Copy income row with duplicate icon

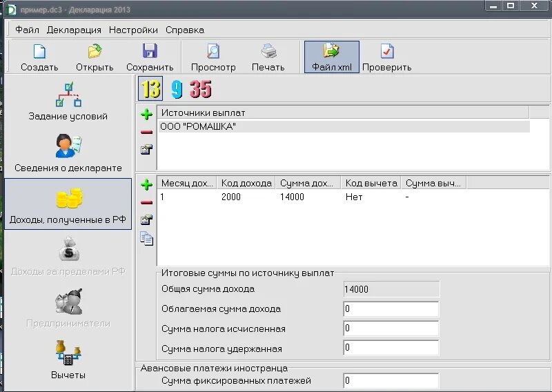[x=146, y=238]
